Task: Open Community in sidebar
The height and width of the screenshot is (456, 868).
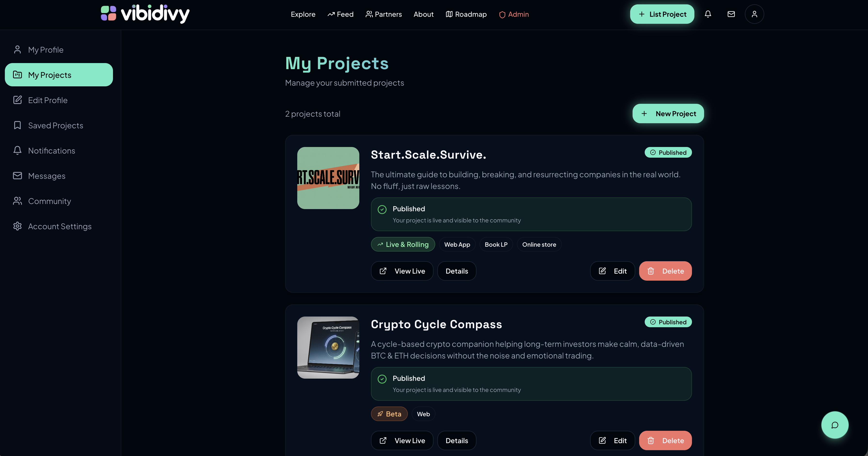Action: [49, 201]
